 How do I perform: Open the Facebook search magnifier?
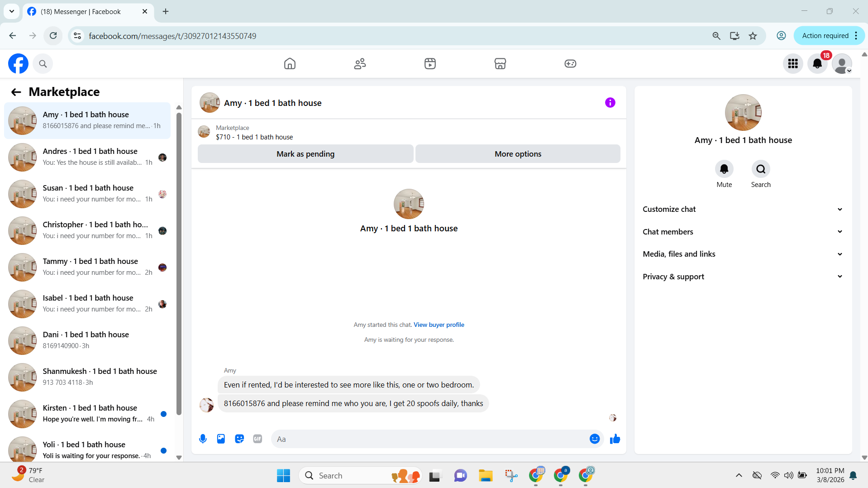tap(43, 64)
